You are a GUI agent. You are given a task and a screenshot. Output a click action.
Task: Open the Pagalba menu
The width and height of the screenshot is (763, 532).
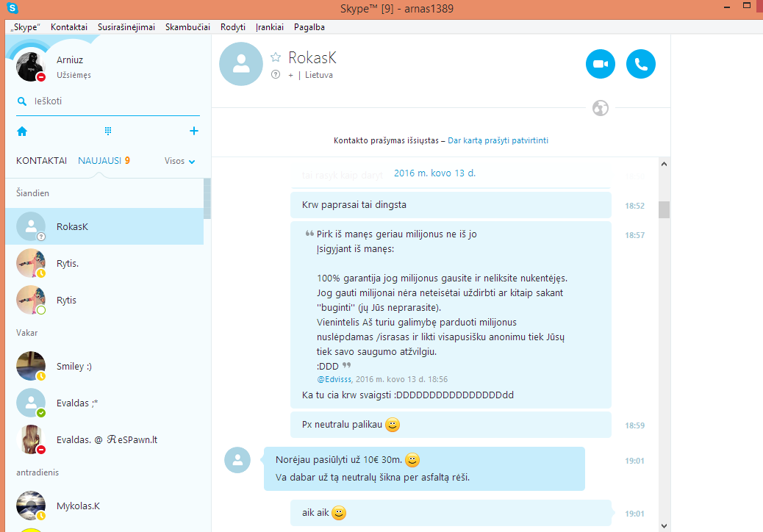(309, 27)
